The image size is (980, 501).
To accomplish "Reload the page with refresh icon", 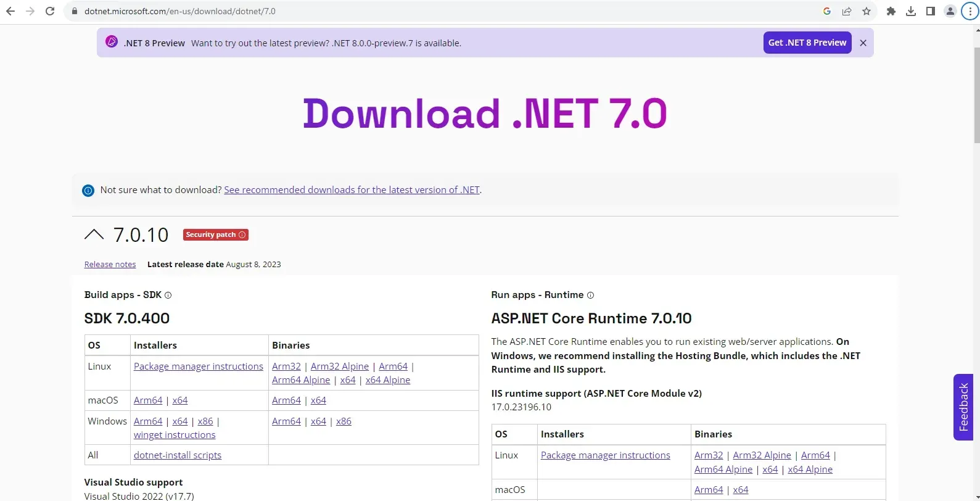I will [50, 11].
